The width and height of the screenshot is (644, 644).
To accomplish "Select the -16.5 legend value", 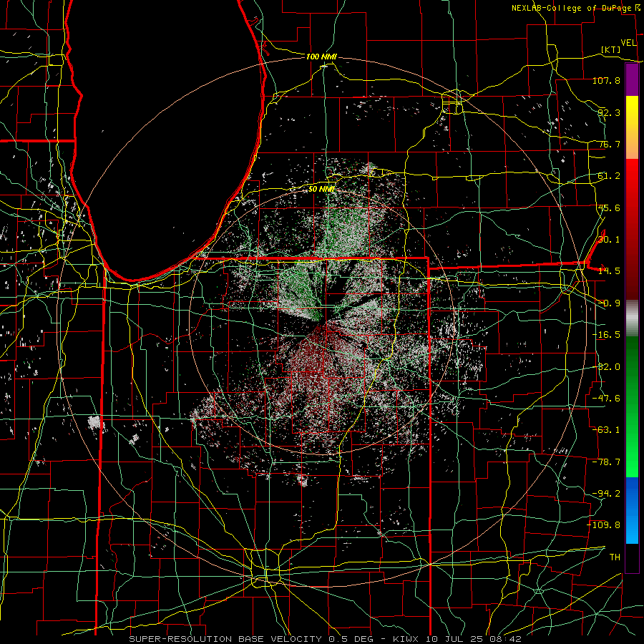I will (606, 335).
